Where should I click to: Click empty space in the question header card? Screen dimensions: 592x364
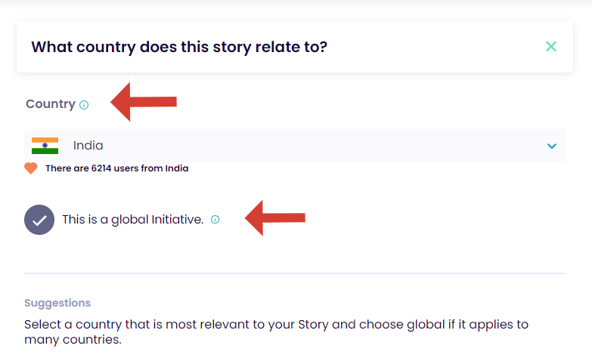tap(439, 47)
